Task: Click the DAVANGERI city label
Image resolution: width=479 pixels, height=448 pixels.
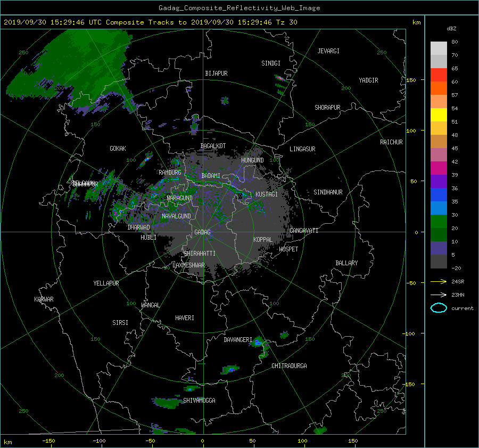Action: pyautogui.click(x=238, y=340)
